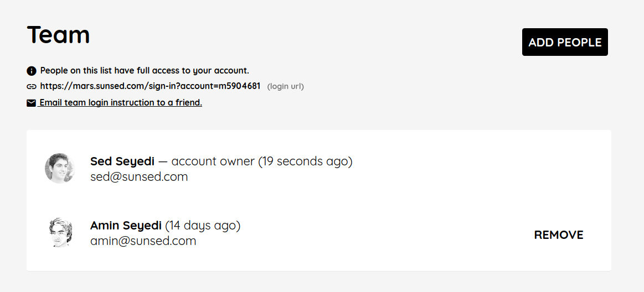Viewport: 644px width, 292px height.
Task: Click Sed Seyedi's profile photo
Action: click(60, 168)
